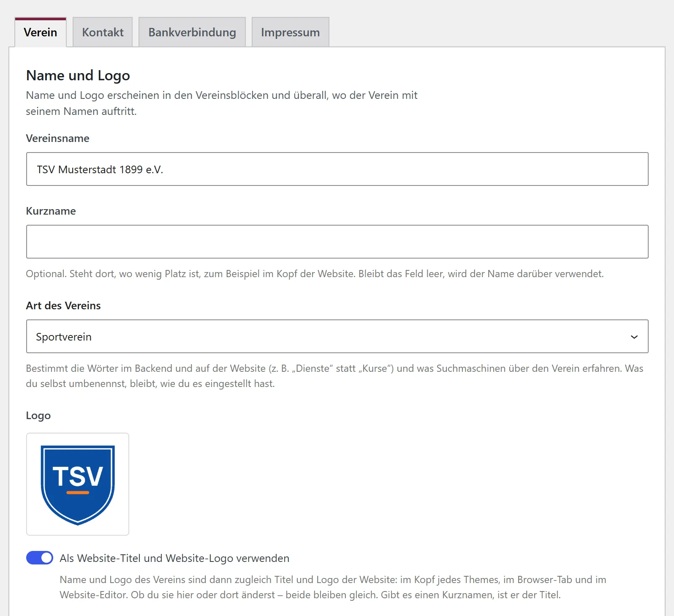Click the help text starting "Bestimmt die Wörter"
The image size is (674, 616).
pos(334,376)
